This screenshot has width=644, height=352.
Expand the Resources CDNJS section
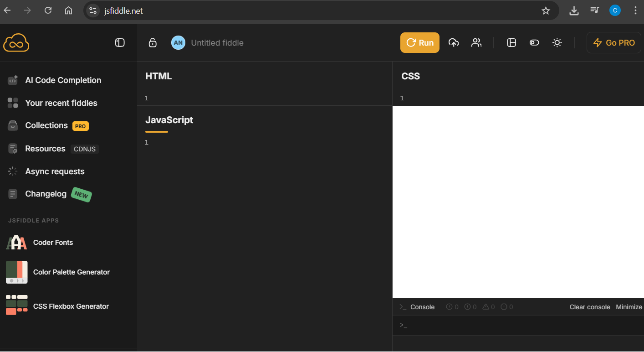coord(45,148)
